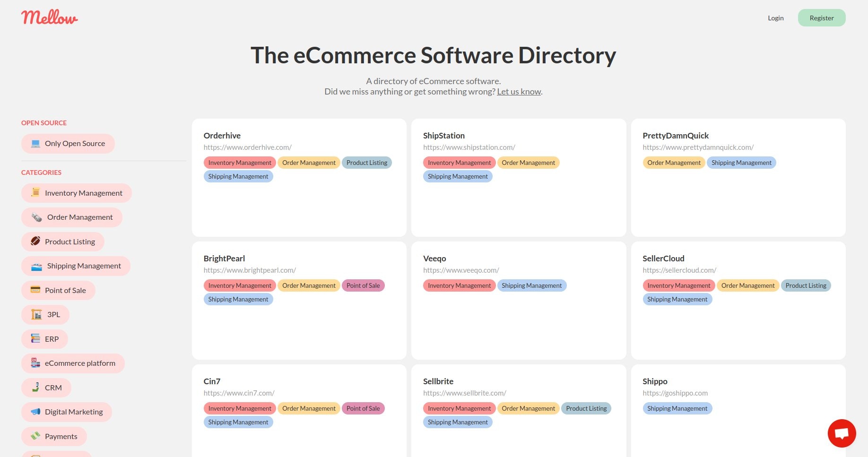Viewport: 868px width, 457px height.
Task: Click Cin7's Point of Sale tag
Action: pyautogui.click(x=363, y=408)
